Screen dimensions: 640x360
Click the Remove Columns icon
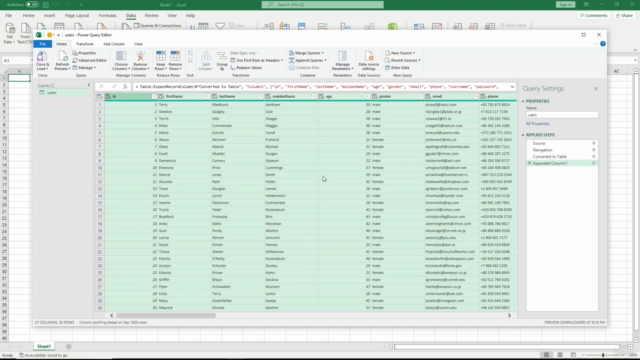[x=140, y=56]
